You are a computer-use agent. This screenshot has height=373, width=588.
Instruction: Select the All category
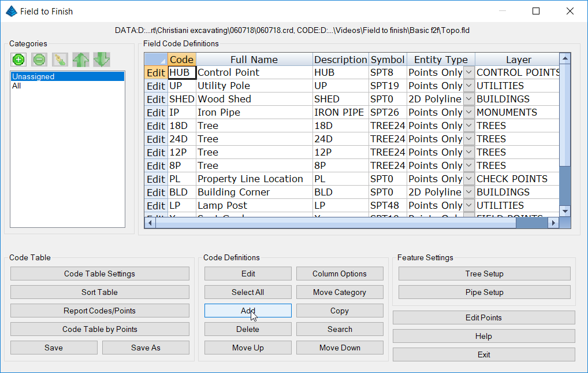pos(67,86)
